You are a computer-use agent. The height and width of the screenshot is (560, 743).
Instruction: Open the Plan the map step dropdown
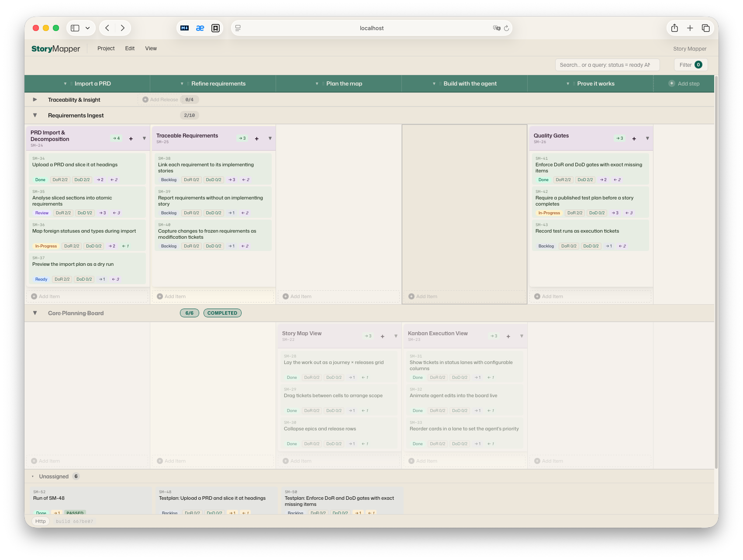pyautogui.click(x=317, y=84)
